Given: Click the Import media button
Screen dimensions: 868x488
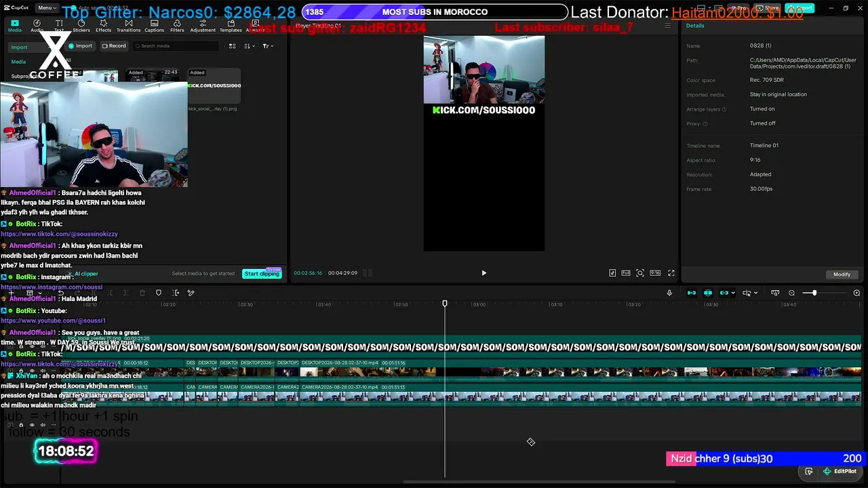Looking at the screenshot, I should pos(80,46).
